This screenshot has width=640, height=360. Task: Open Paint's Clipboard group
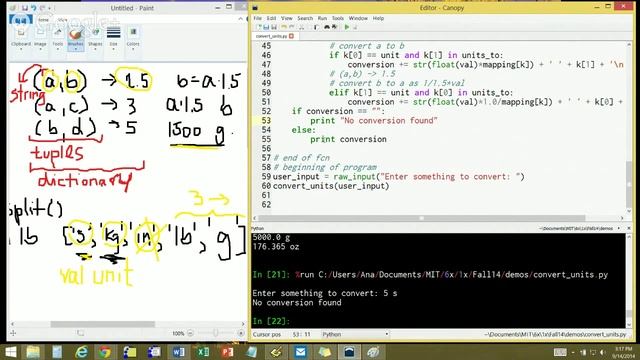(21, 39)
